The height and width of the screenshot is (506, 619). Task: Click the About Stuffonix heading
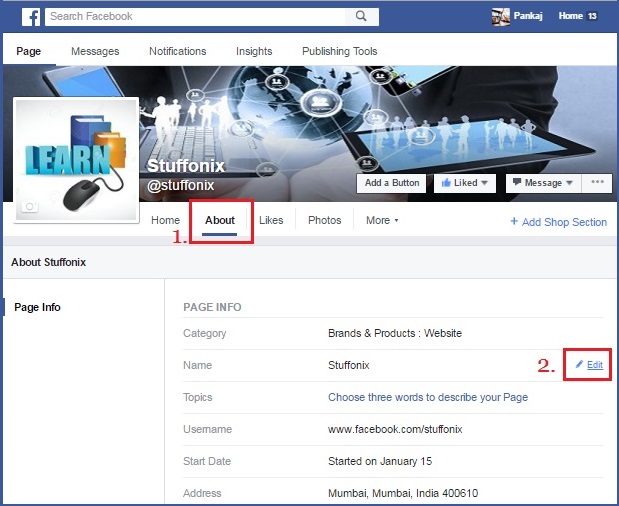click(x=48, y=262)
